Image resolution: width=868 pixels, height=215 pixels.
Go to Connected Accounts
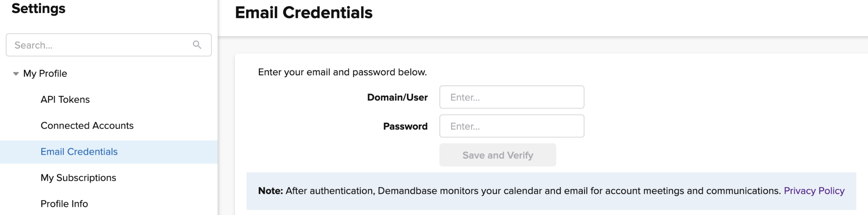[x=87, y=126]
